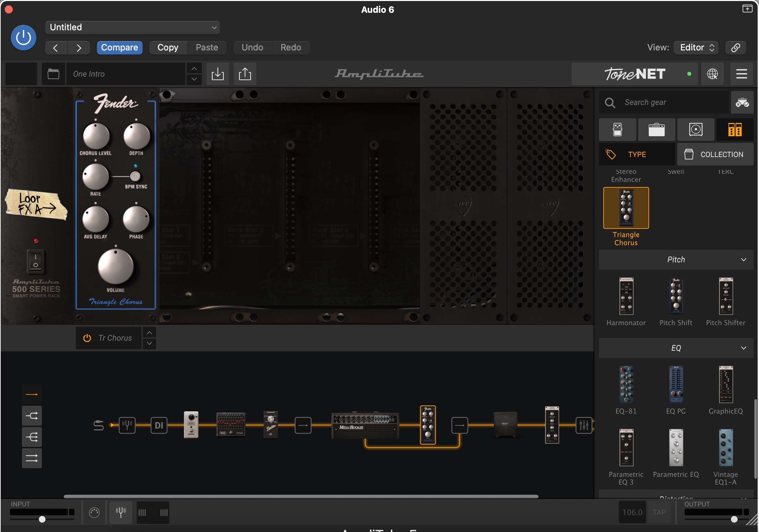Select the Pitch Shift rack unit
The image size is (759, 532).
coord(676,296)
